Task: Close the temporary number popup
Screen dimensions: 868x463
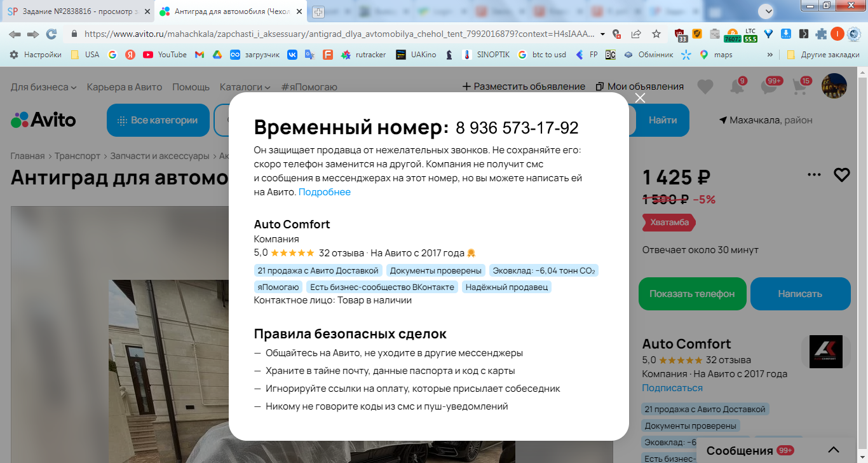Action: point(640,98)
